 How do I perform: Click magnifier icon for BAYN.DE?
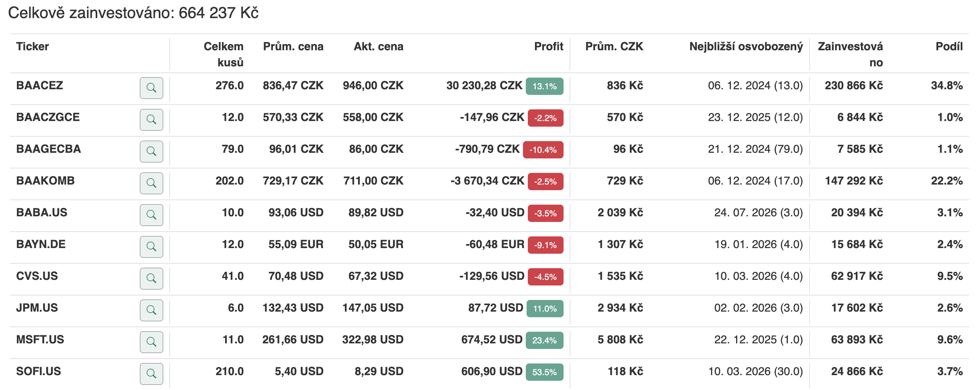click(x=151, y=246)
